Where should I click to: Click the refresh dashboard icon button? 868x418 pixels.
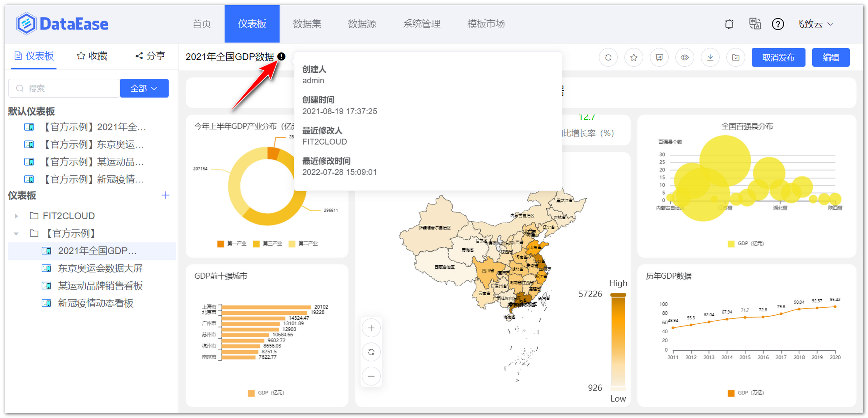point(608,58)
